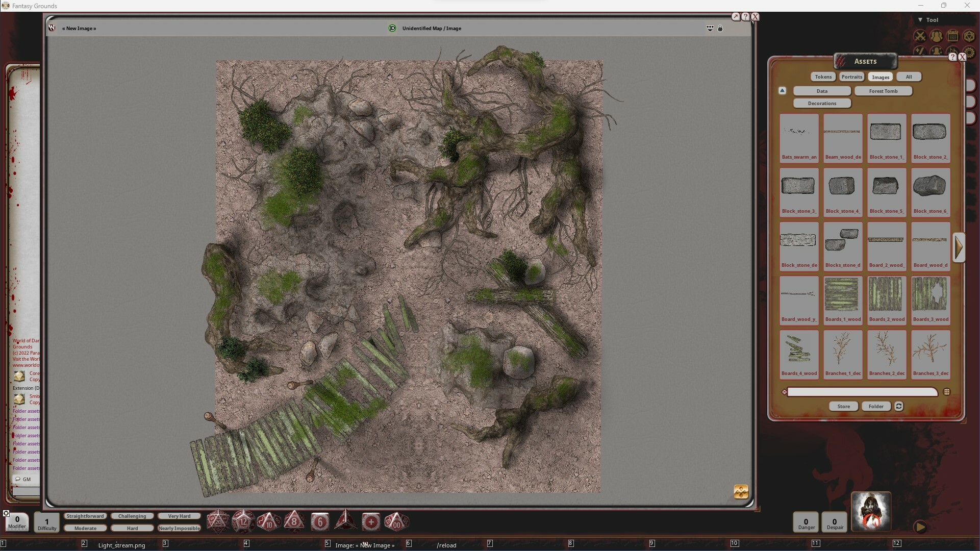Click the Store button in the Assets panel
Viewport: 980px width, 551px height.
pos(843,406)
